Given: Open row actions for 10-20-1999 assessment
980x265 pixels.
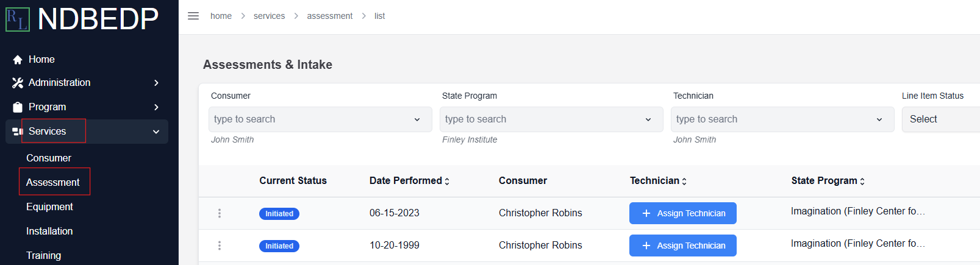Looking at the screenshot, I should (x=220, y=246).
